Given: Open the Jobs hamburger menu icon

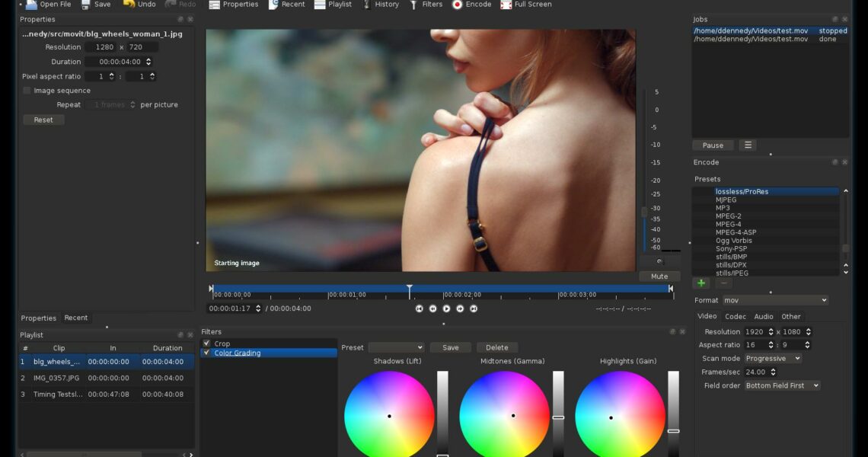Looking at the screenshot, I should tap(748, 145).
